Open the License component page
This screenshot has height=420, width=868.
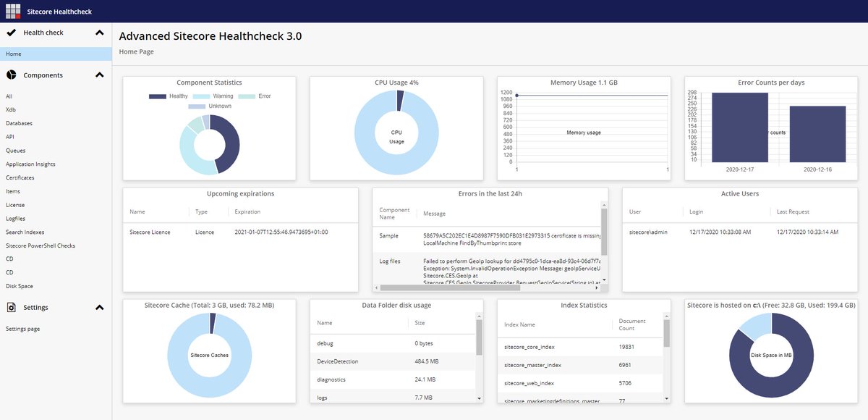15,205
